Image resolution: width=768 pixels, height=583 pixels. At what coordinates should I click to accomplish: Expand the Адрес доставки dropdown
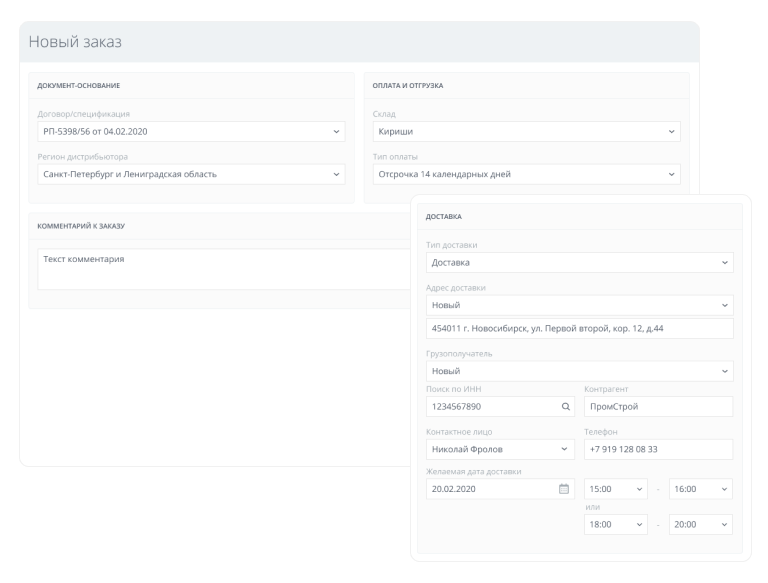point(580,305)
